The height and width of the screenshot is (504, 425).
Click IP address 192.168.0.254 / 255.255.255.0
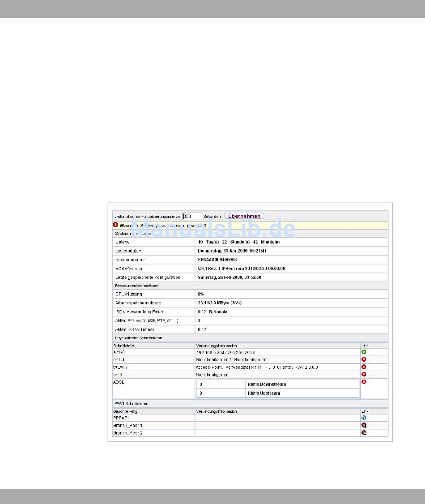click(x=226, y=353)
